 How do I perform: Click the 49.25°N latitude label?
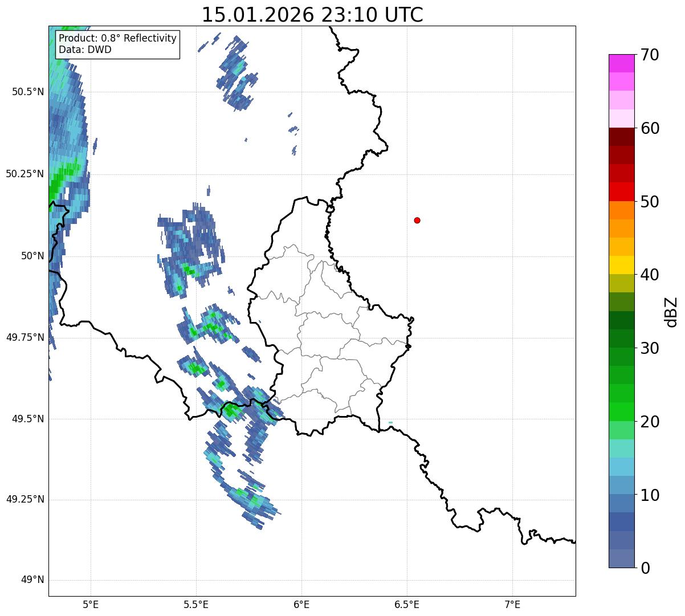pos(25,499)
